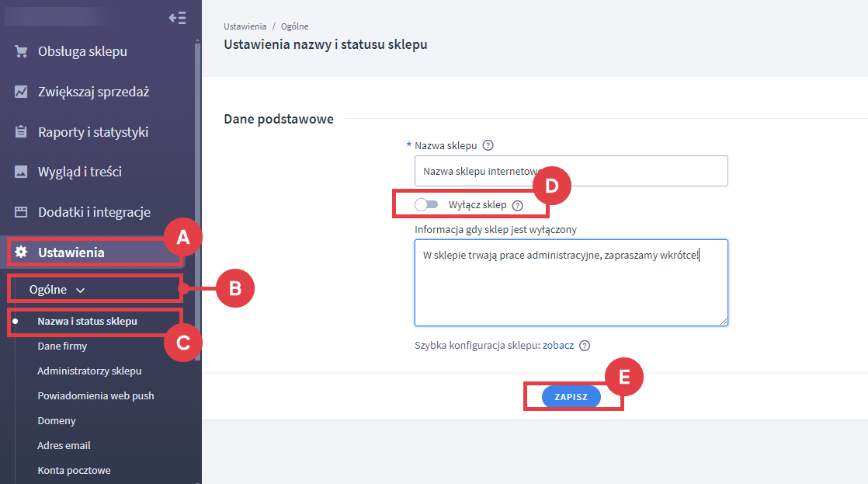Toggle the Wyłącz sklep switch
Viewport: 868px width, 484px height.
[426, 205]
